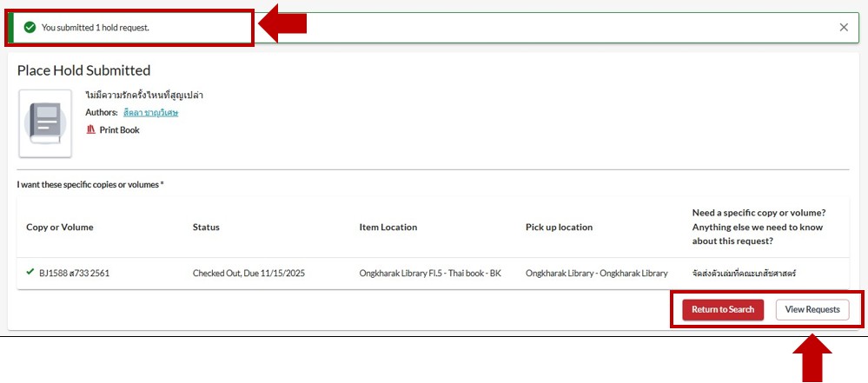The image size is (868, 383).
Task: Click the green checkmark beside BJ1588 call number
Action: pyautogui.click(x=30, y=273)
